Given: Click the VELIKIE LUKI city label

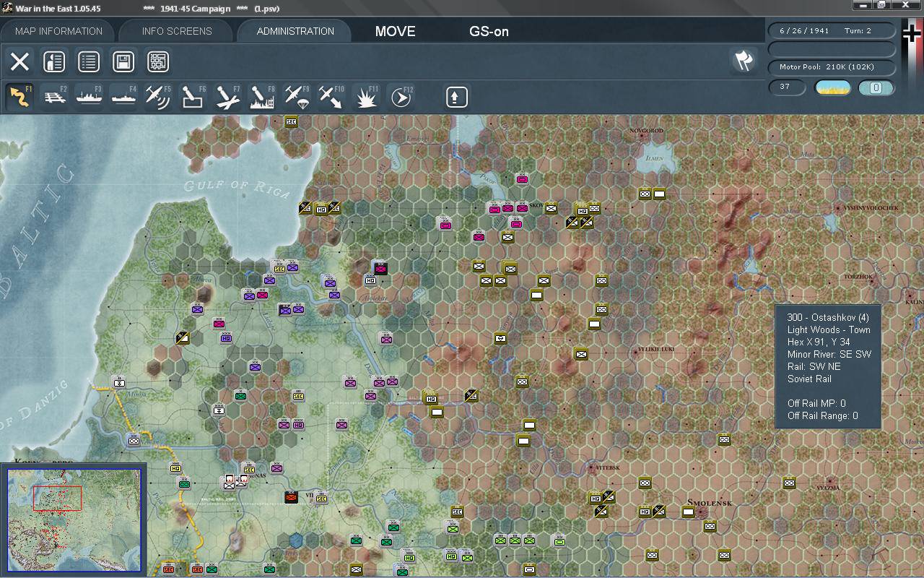Looking at the screenshot, I should [x=655, y=350].
